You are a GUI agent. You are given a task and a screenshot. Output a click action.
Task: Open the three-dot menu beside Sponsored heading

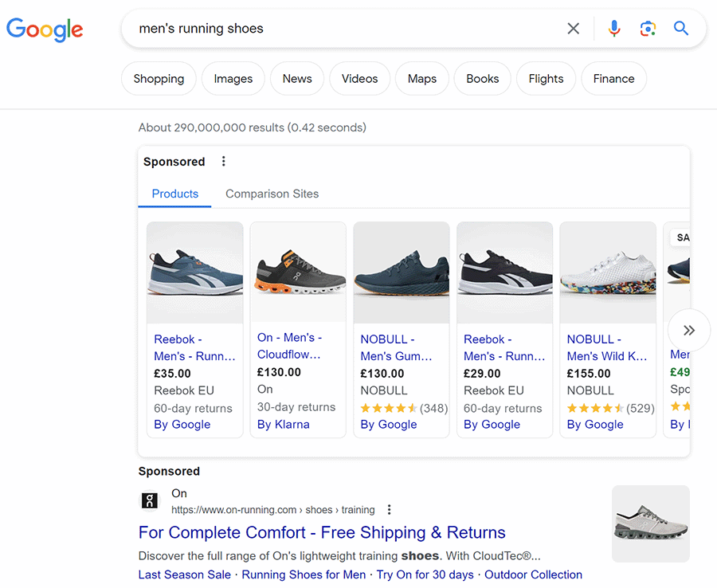[224, 162]
